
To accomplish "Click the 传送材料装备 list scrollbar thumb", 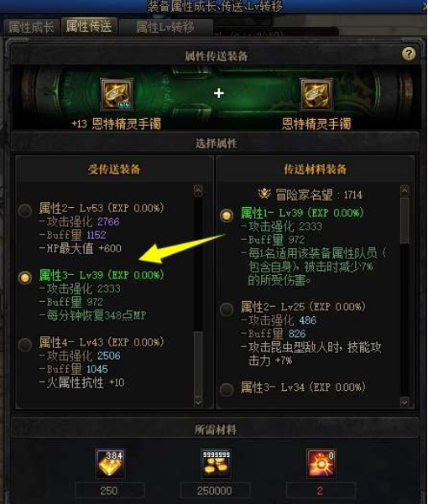I will [405, 221].
